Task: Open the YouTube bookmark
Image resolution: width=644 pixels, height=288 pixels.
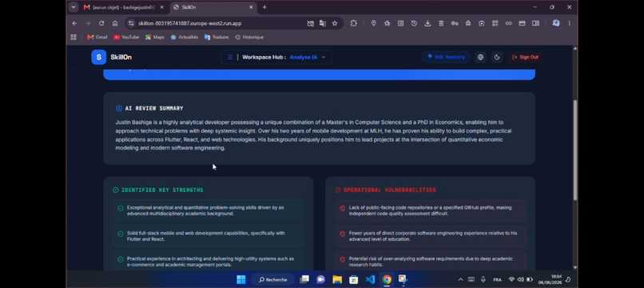Action: pyautogui.click(x=126, y=37)
